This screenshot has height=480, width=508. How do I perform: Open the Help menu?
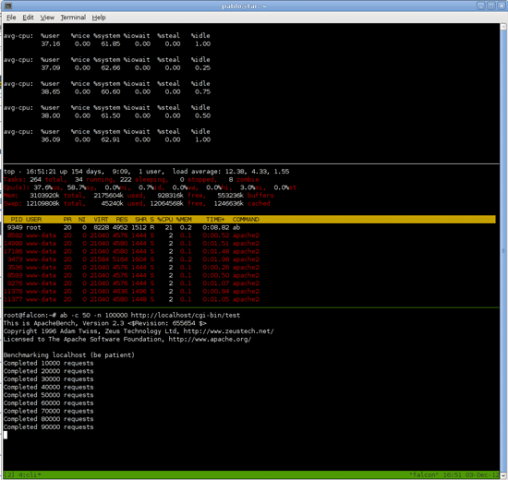click(99, 17)
